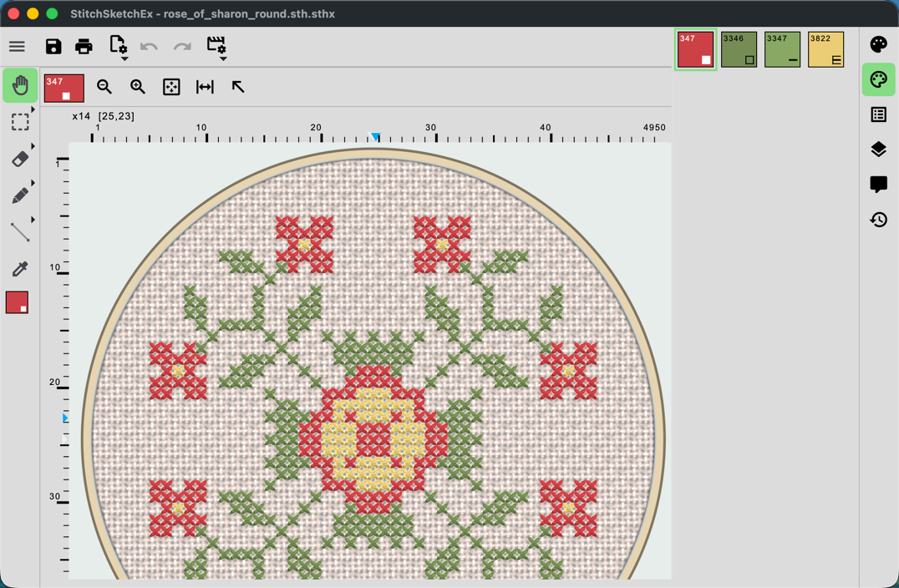The height and width of the screenshot is (588, 899).
Task: Select the Eraser tool
Action: 20,159
